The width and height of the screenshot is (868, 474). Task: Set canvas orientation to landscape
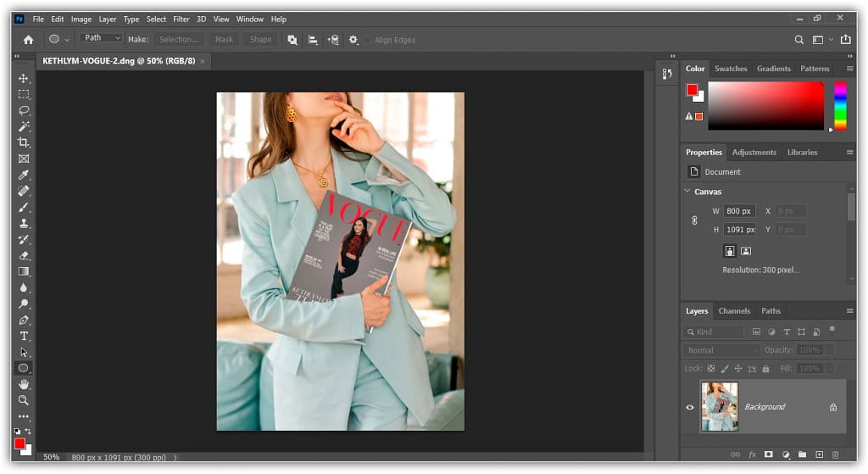(746, 251)
